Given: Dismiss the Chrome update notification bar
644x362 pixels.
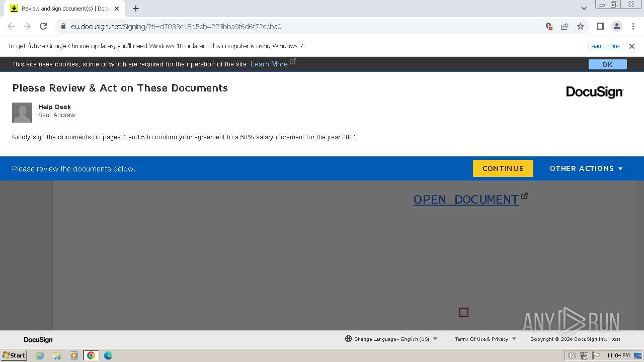Looking at the screenshot, I should point(631,46).
